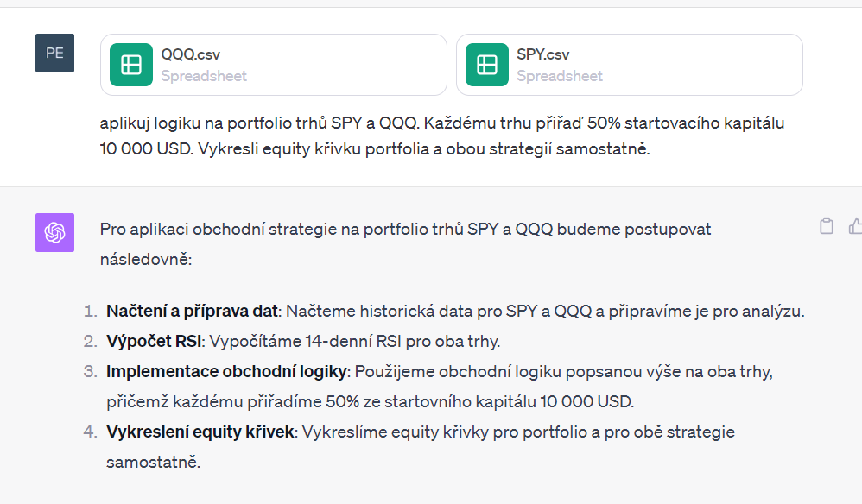Click the Spreadsheet label under SPY.csv
This screenshot has width=862, height=504.
pos(560,76)
